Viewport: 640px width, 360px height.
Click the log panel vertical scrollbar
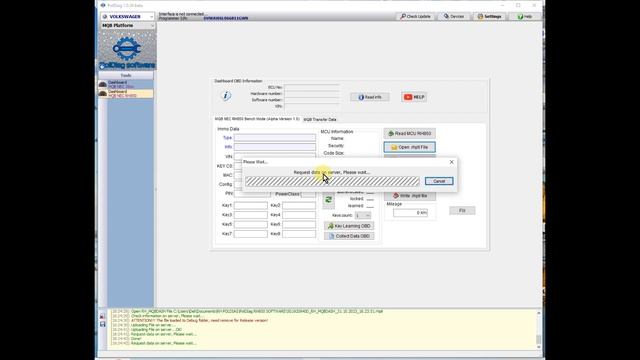click(539, 329)
